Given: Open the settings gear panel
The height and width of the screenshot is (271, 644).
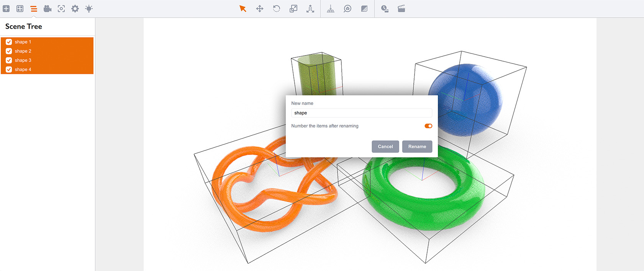Looking at the screenshot, I should [x=75, y=8].
